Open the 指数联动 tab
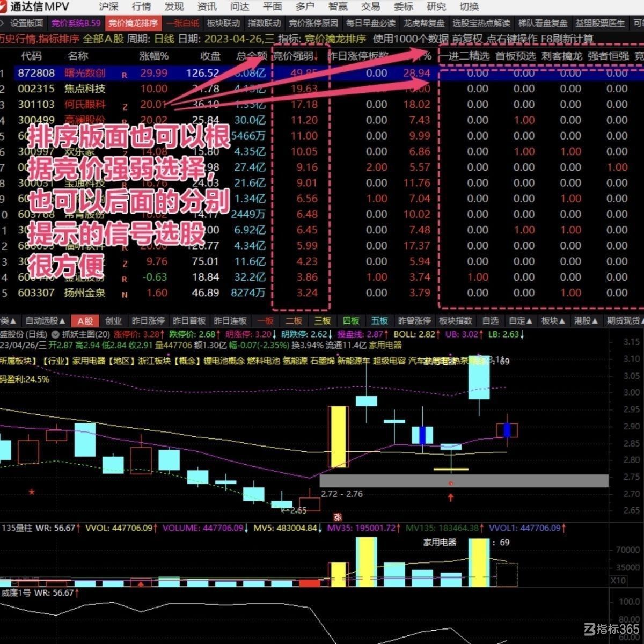This screenshot has width=644, height=644. click(264, 23)
